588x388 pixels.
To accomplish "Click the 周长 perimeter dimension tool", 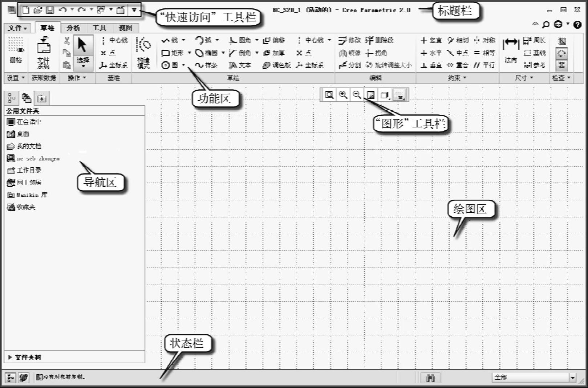I will [535, 40].
